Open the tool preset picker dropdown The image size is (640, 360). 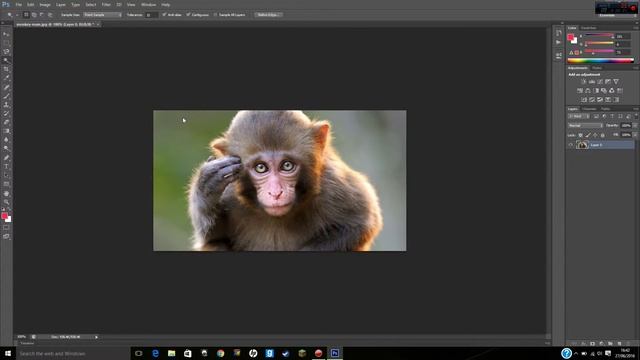click(x=16, y=15)
